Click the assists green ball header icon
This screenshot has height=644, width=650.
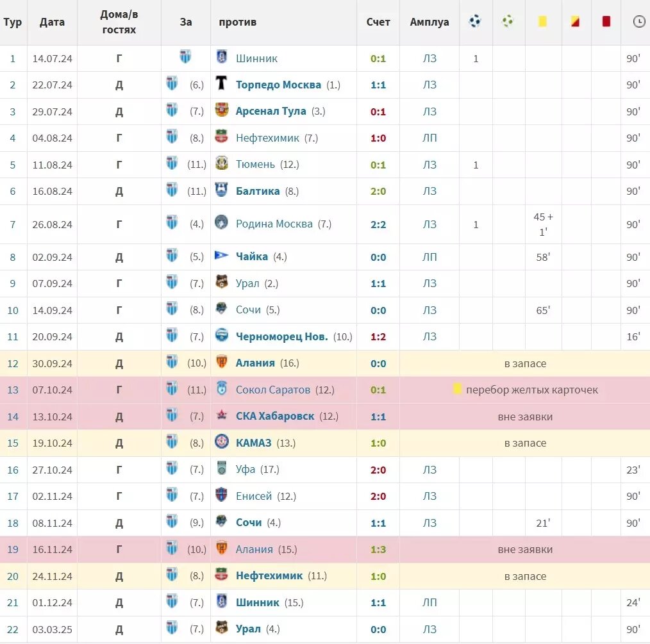point(508,21)
